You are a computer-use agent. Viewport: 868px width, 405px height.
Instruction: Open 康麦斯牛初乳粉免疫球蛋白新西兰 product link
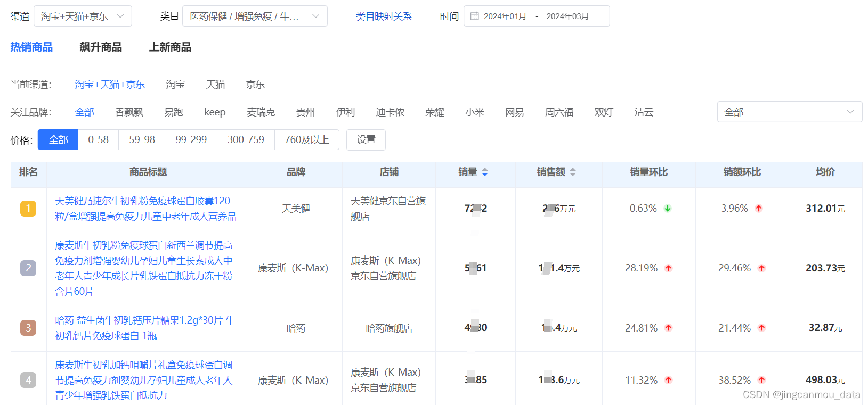coord(144,268)
